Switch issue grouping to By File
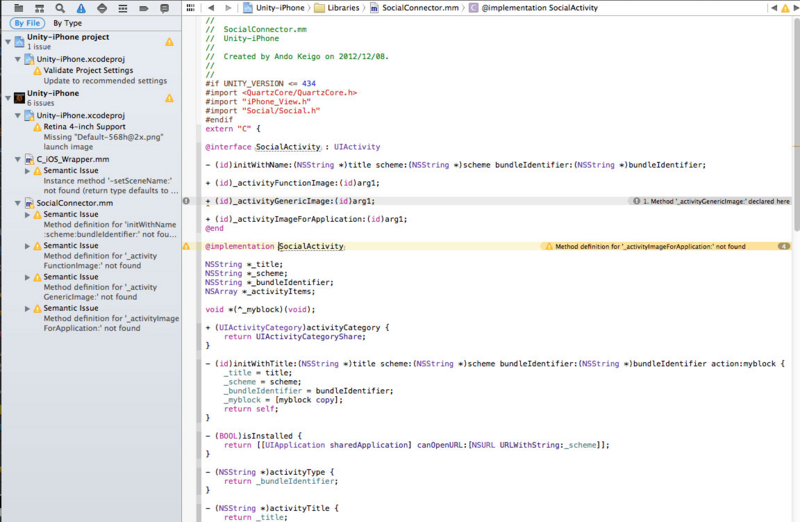This screenshot has height=522, width=800. (x=27, y=23)
